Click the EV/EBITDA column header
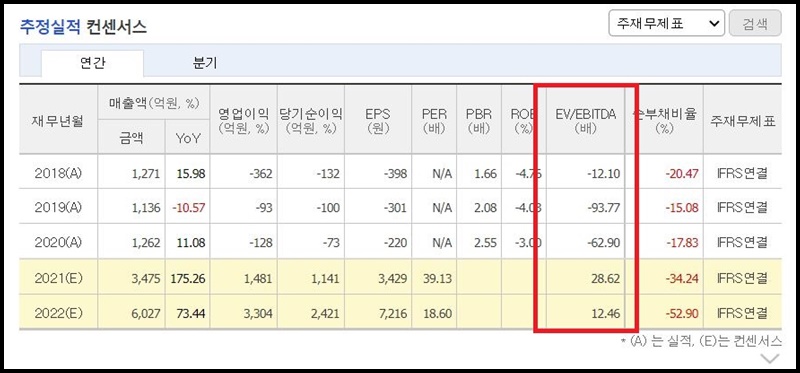This screenshot has width=800, height=373. (x=585, y=121)
